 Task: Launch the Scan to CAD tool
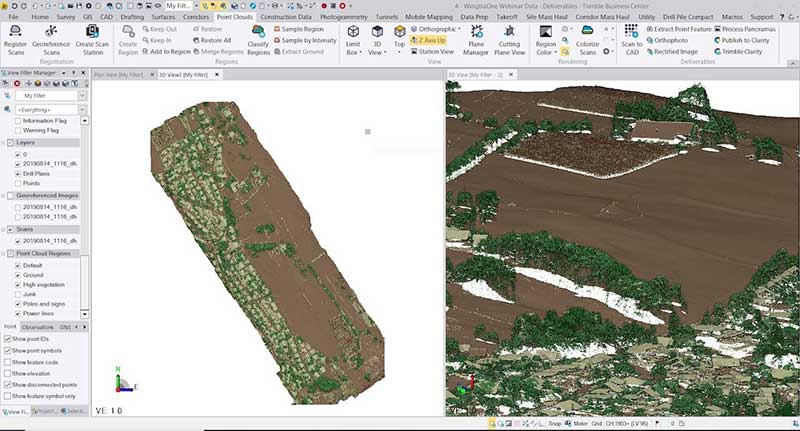point(632,32)
